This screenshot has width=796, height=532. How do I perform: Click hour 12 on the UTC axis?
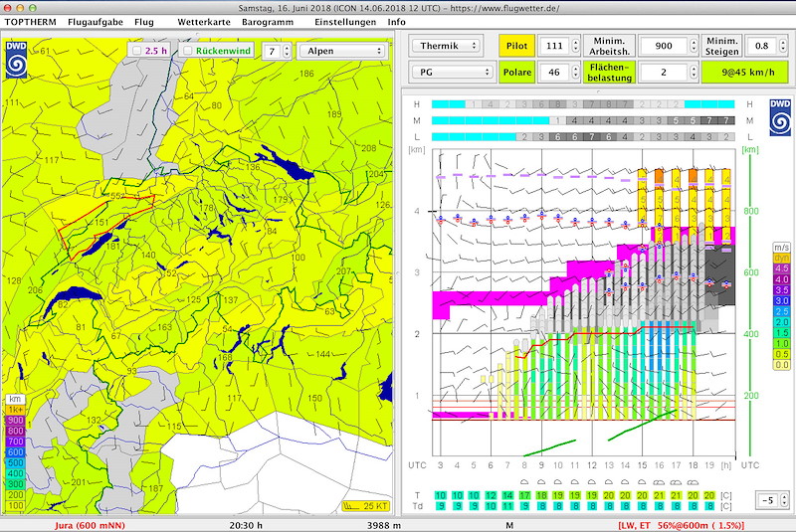coord(592,465)
